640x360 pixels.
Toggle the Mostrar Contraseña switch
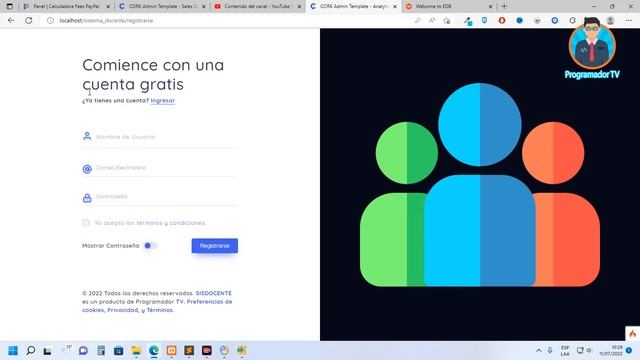[150, 246]
